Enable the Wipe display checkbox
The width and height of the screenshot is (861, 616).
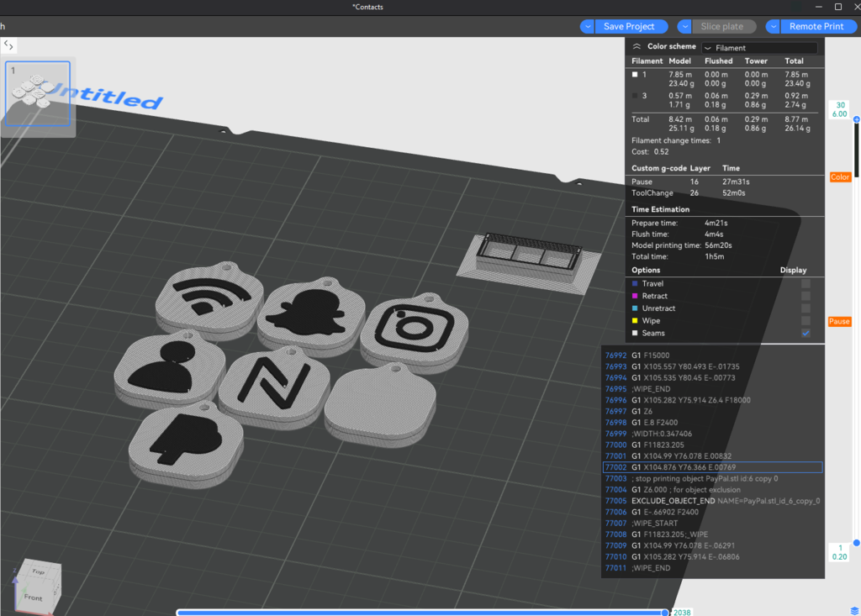pyautogui.click(x=806, y=321)
